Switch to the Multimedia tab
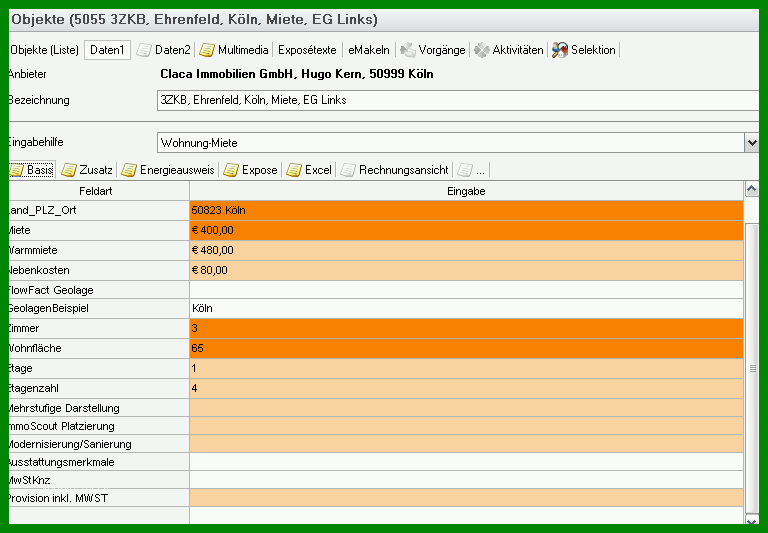768x533 pixels. (x=234, y=50)
